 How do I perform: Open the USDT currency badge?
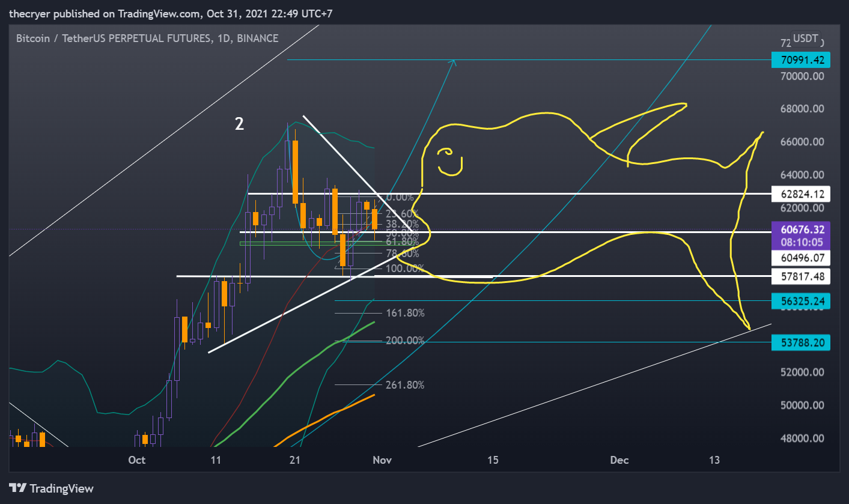[x=805, y=38]
